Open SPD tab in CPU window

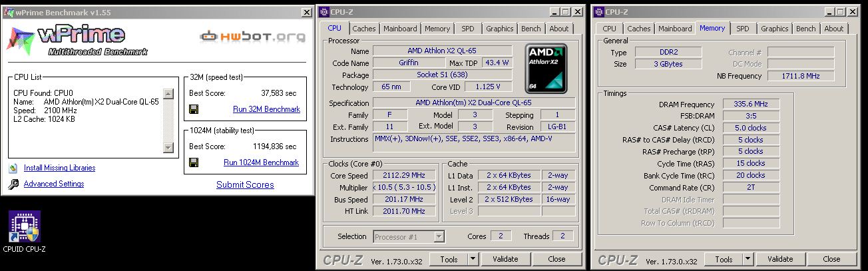(x=468, y=29)
